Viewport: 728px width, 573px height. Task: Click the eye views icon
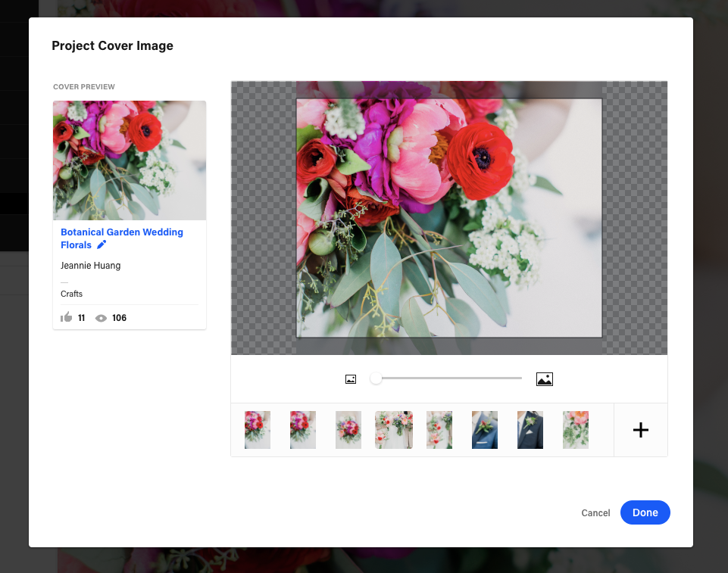point(101,318)
